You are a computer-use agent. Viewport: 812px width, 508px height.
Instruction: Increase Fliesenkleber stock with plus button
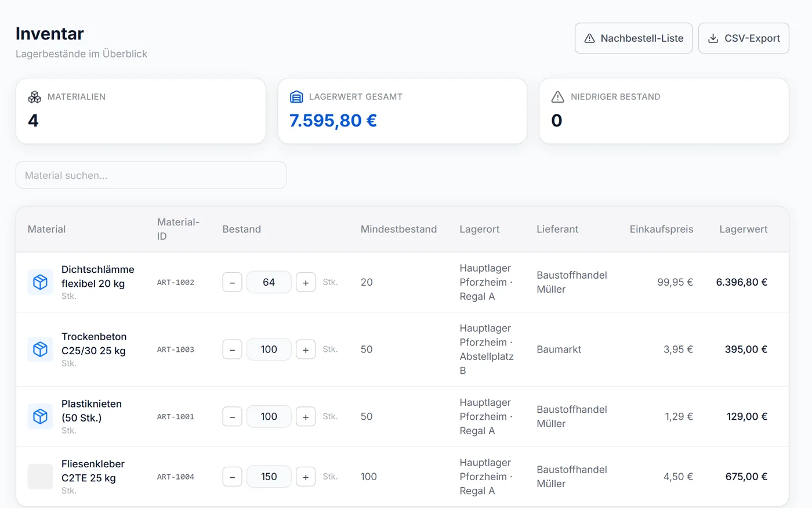(x=306, y=477)
